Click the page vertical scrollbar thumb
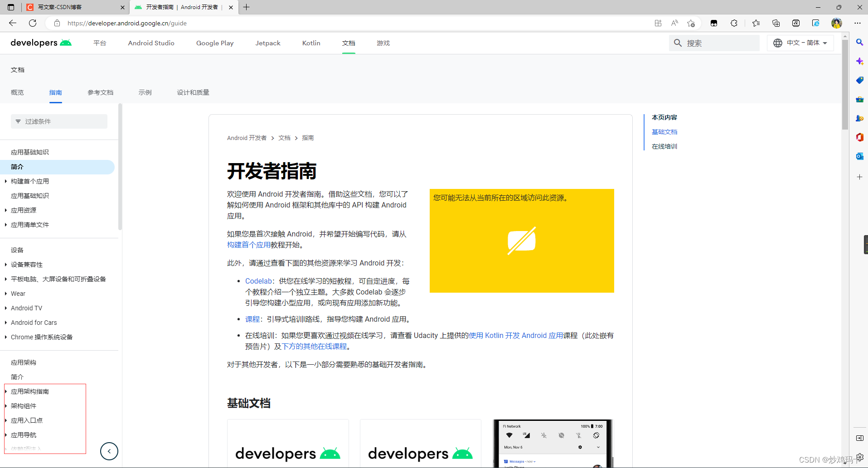 pyautogui.click(x=845, y=84)
